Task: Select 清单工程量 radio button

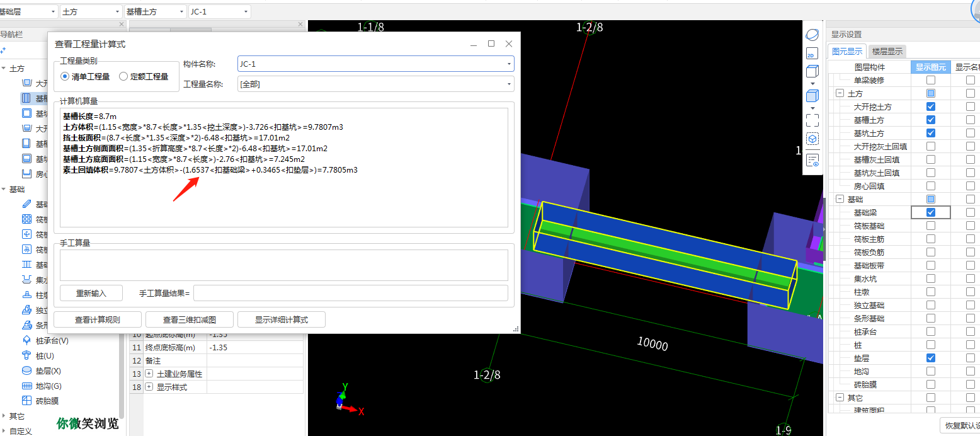Action: click(x=65, y=76)
